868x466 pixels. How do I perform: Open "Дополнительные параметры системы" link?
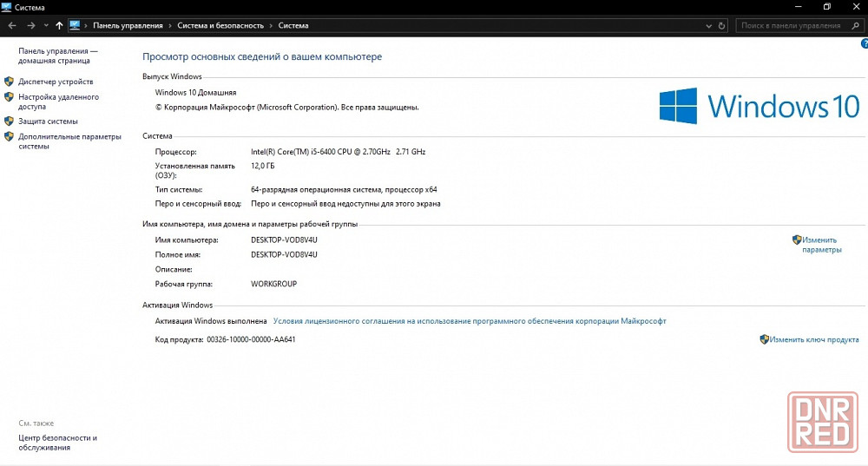tap(69, 141)
